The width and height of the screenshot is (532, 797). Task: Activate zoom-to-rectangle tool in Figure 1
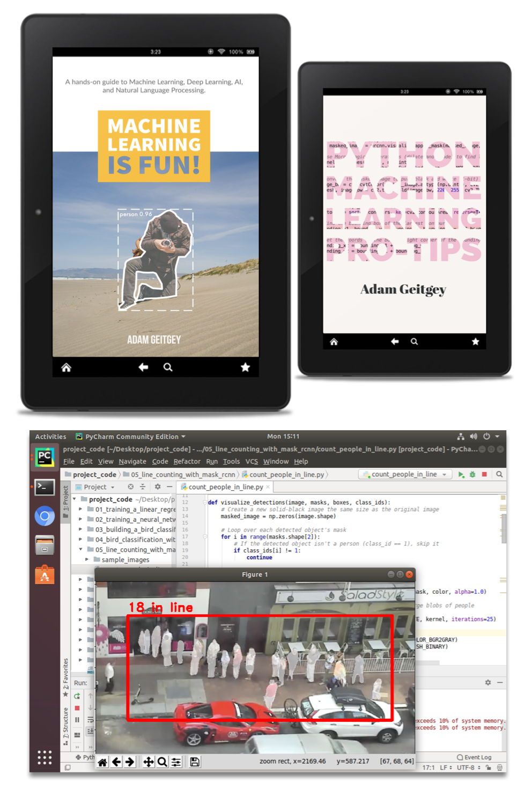[162, 762]
